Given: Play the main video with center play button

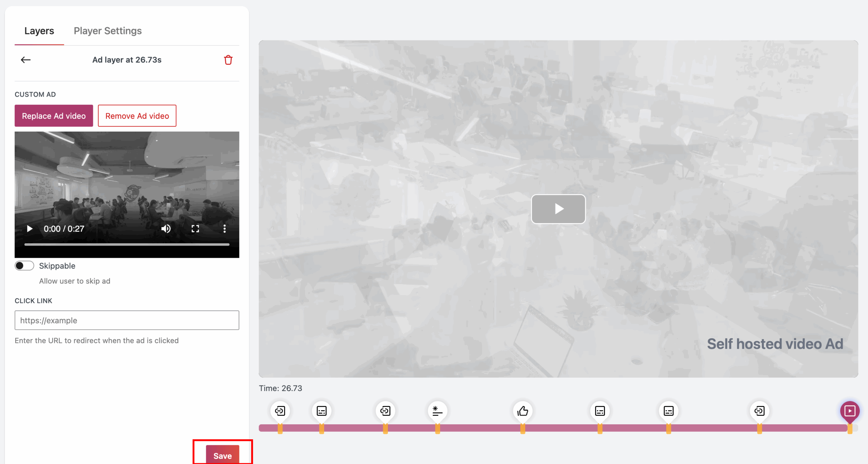Looking at the screenshot, I should coord(558,209).
